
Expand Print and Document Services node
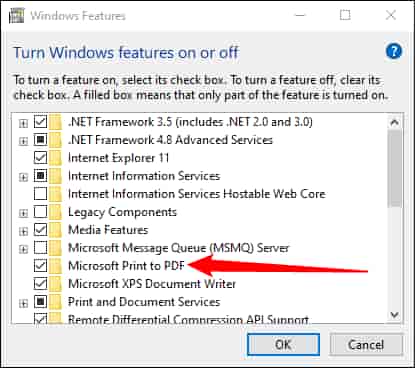point(23,303)
